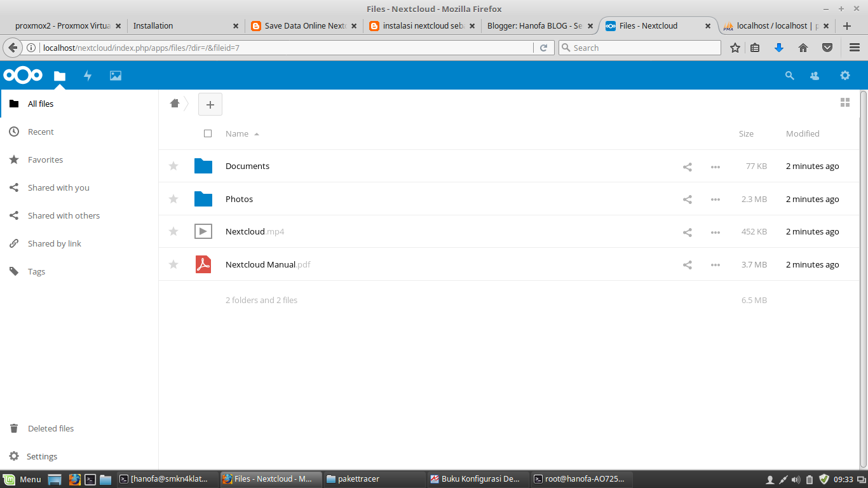Go back with the browser back arrow

(13, 48)
